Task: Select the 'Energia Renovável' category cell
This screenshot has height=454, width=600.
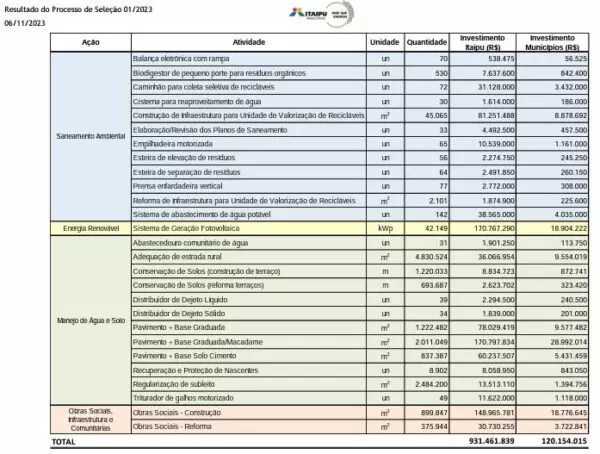Action: [90, 229]
